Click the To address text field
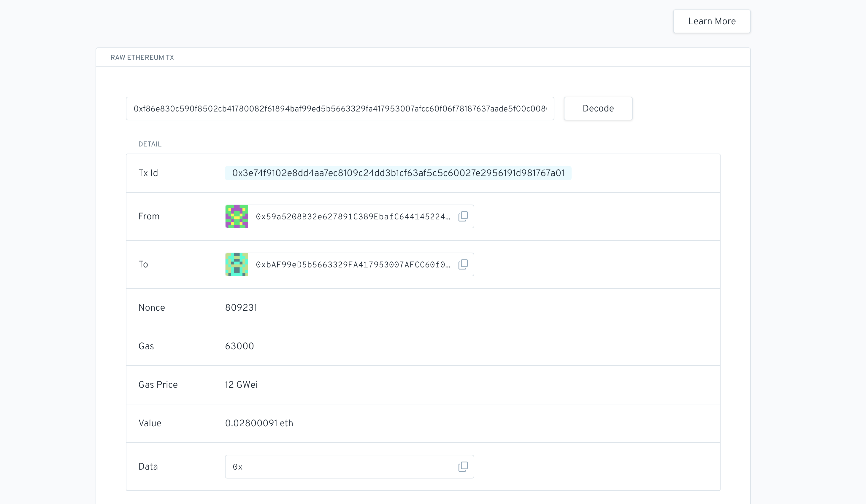Screen dimensions: 866x504 [x=353, y=265]
